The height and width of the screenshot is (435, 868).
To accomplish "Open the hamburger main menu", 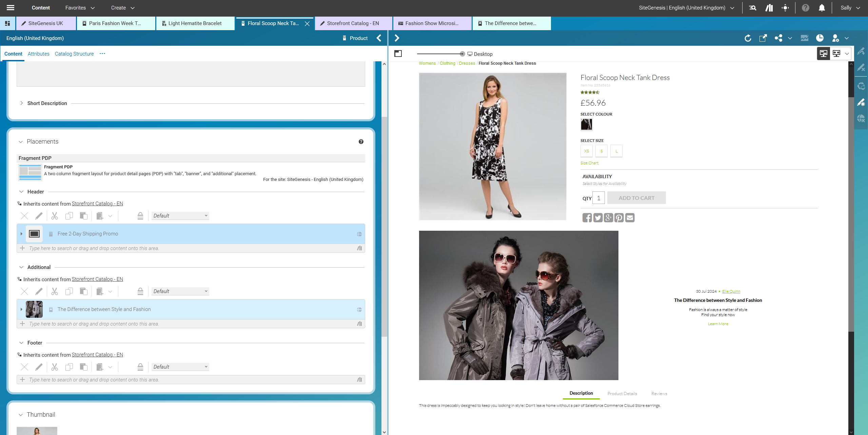I will [11, 8].
